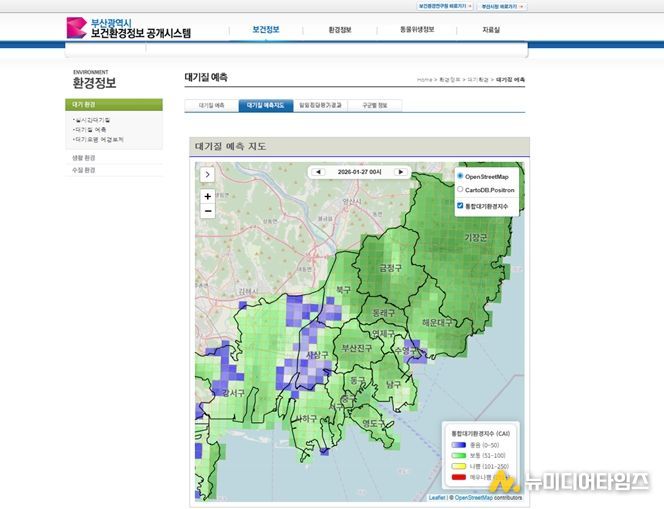Viewport: 664px width, 509px height.
Task: Open the 보건정보 top menu
Action: pos(265,30)
